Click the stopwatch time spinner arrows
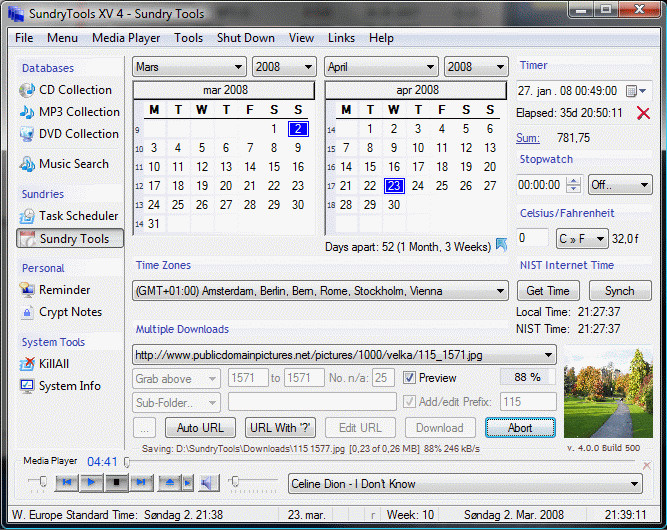 click(x=574, y=185)
